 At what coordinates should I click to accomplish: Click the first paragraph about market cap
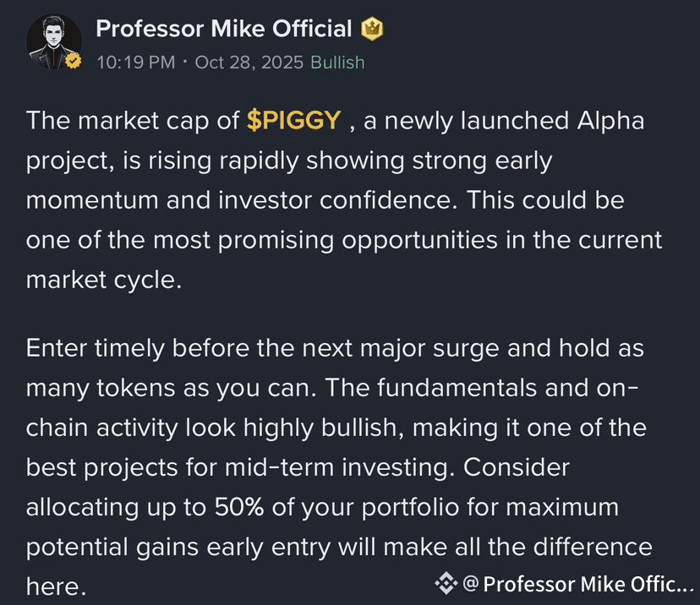tap(344, 200)
